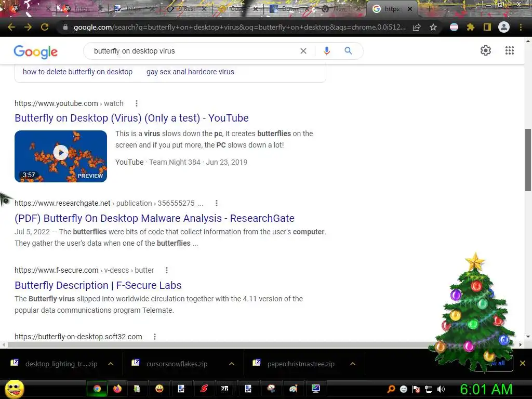Click the padlock site info icon
532x399 pixels.
65,27
